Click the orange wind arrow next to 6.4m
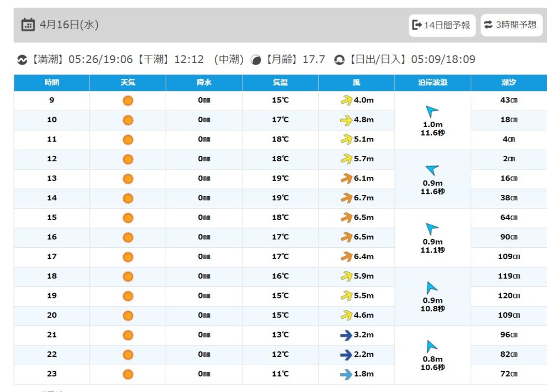 click(x=346, y=256)
